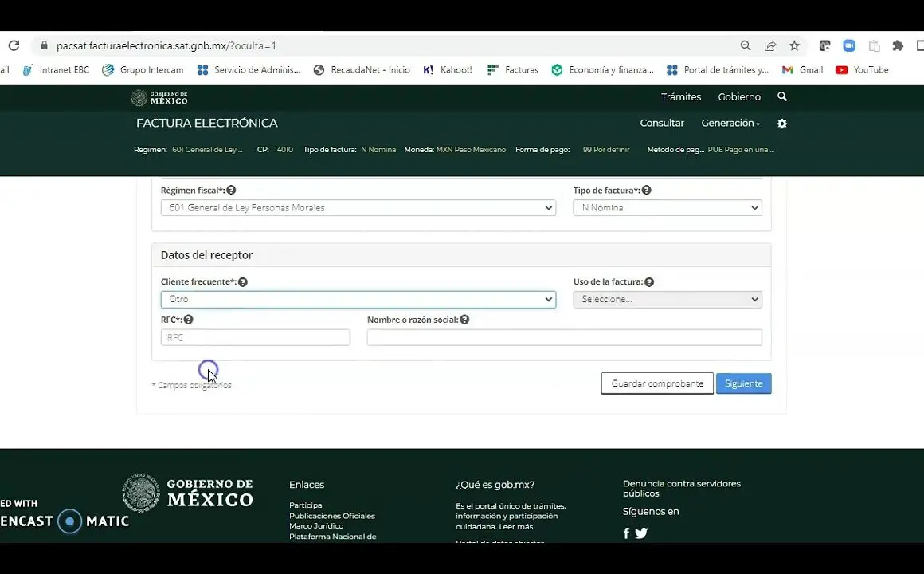Click help icon beside Nombre o razón social
The height and width of the screenshot is (574, 924).
point(464,320)
